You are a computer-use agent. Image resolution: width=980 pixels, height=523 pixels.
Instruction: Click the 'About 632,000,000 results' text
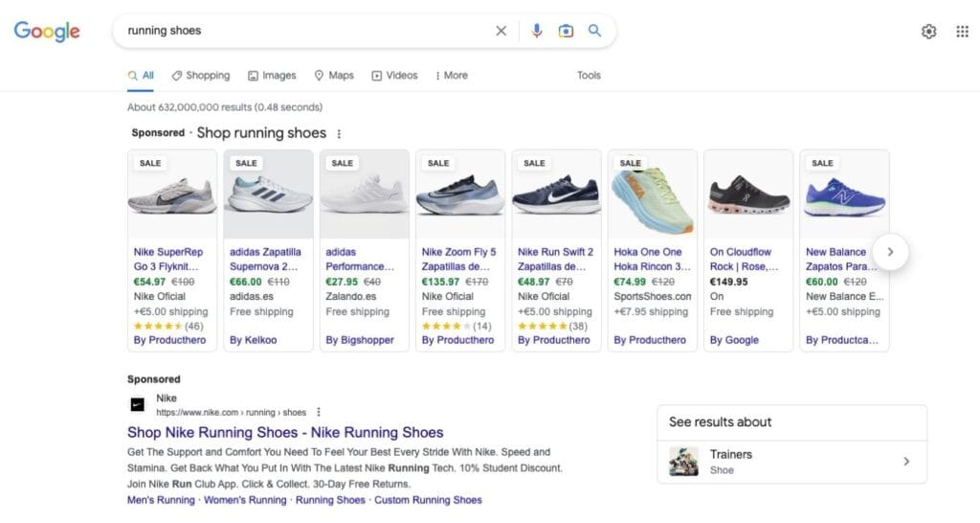coord(225,107)
